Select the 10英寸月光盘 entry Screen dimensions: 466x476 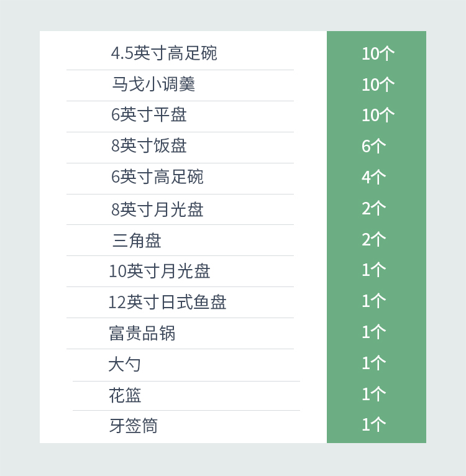[160, 271]
